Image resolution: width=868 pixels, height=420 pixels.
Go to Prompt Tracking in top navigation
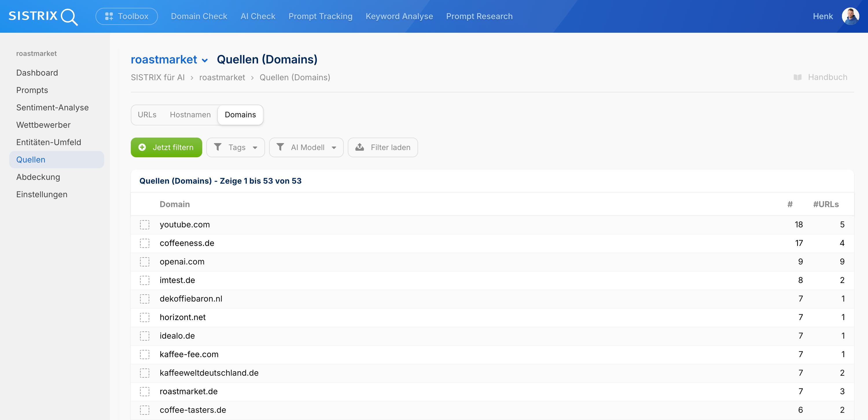coord(320,16)
